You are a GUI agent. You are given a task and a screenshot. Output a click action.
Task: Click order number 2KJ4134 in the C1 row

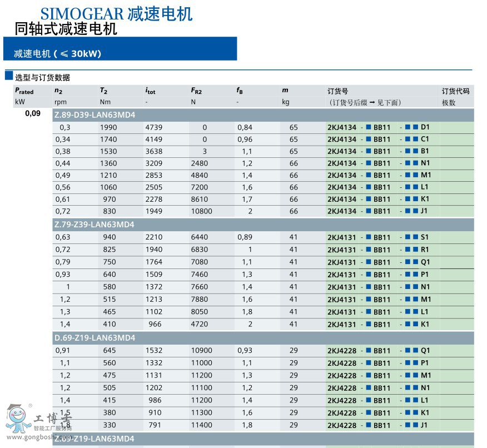click(x=342, y=140)
